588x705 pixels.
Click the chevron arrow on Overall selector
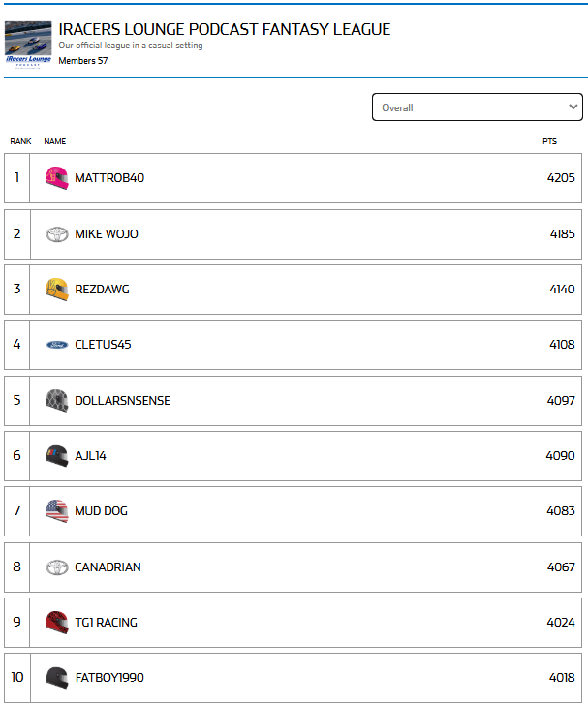[x=573, y=107]
